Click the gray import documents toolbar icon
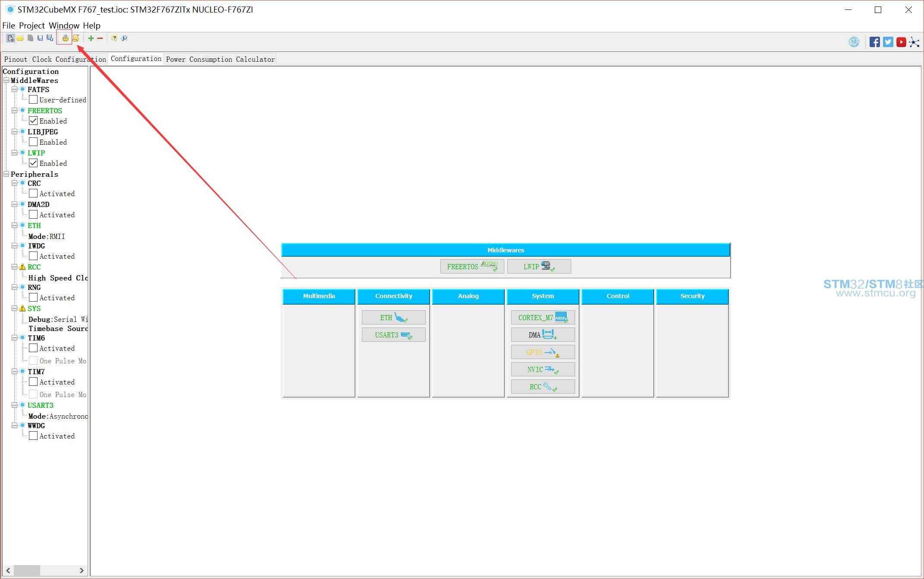This screenshot has height=579, width=924. point(30,38)
